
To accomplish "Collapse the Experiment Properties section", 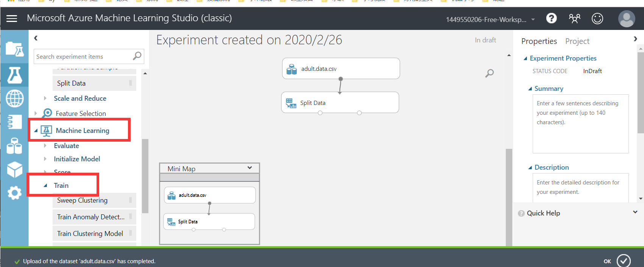I will click(525, 58).
